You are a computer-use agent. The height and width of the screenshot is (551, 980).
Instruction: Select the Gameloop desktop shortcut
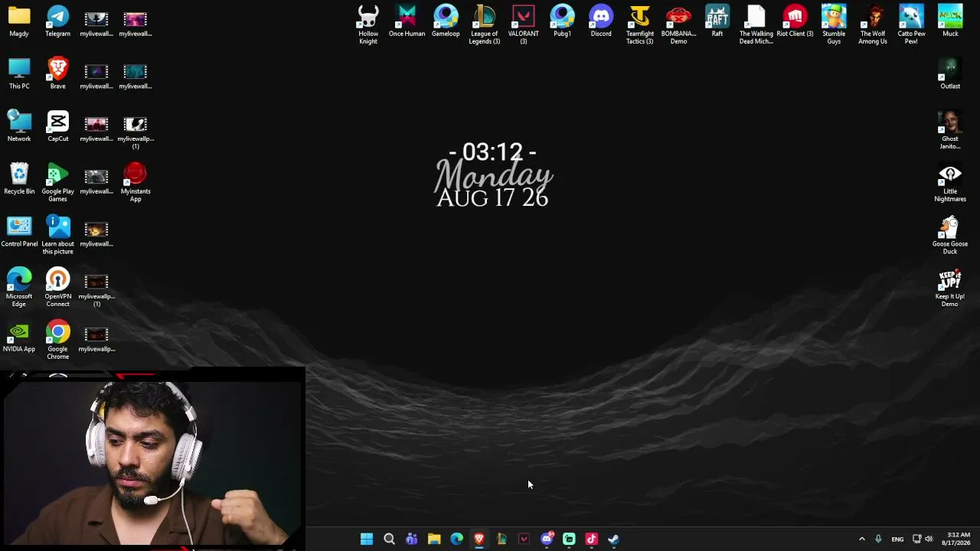[446, 21]
